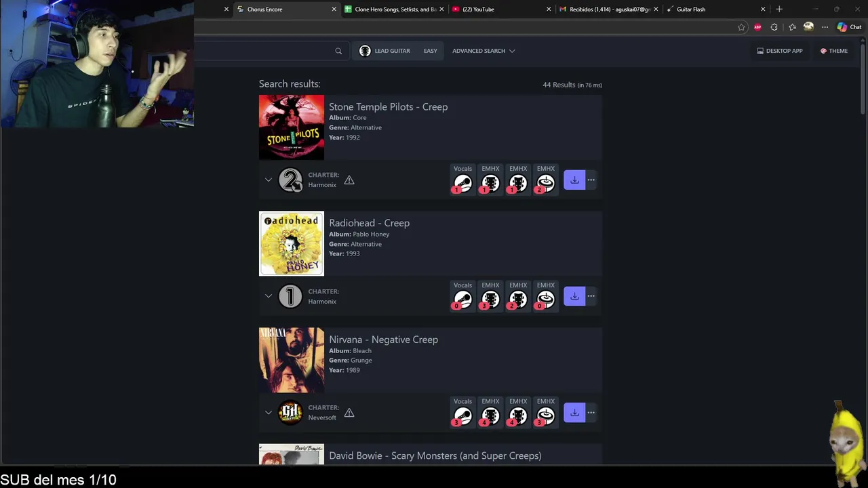Click the Stone Temple Pilots Core album cover
This screenshot has height=488, width=868.
[x=292, y=127]
